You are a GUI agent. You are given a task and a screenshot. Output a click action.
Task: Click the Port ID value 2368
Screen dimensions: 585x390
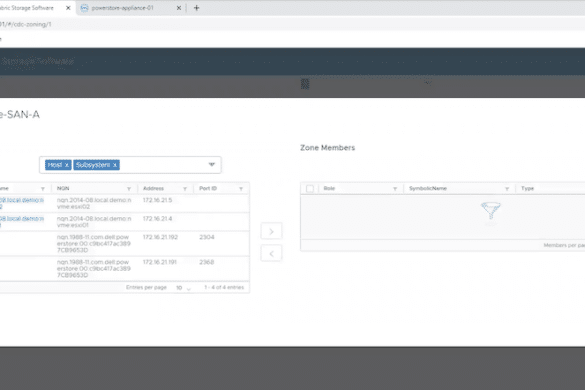207,262
